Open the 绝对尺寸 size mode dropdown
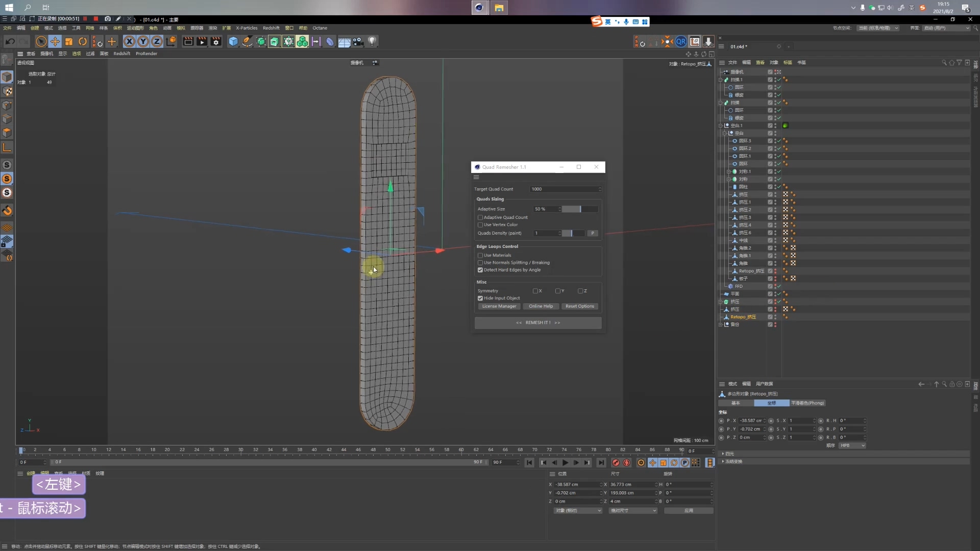The height and width of the screenshot is (551, 980). tap(633, 510)
